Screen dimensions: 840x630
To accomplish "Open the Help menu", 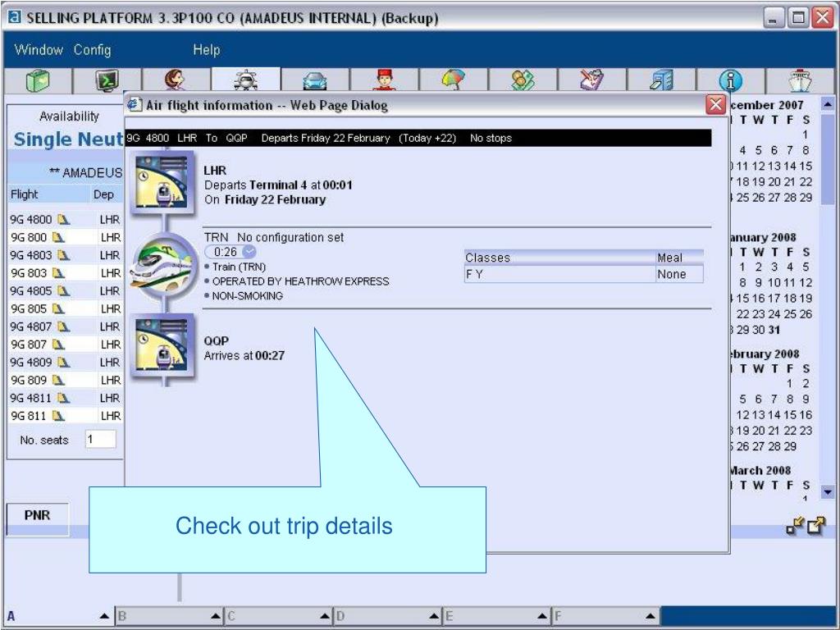I will pos(206,50).
